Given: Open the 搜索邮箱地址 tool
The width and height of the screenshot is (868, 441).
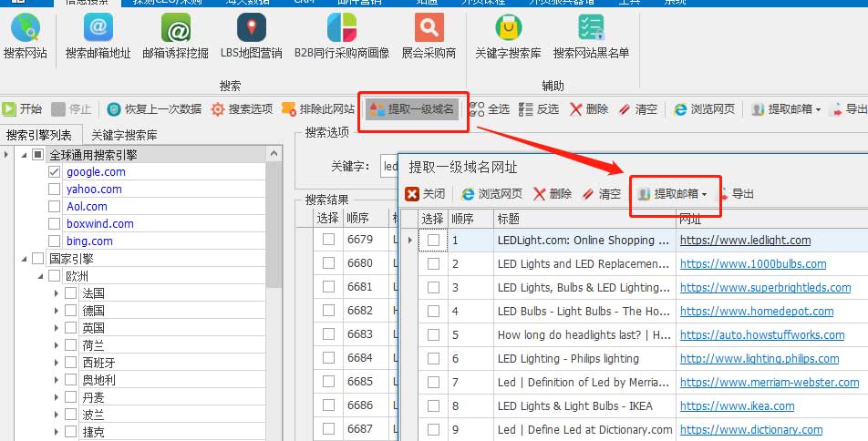Looking at the screenshot, I should pos(98,36).
